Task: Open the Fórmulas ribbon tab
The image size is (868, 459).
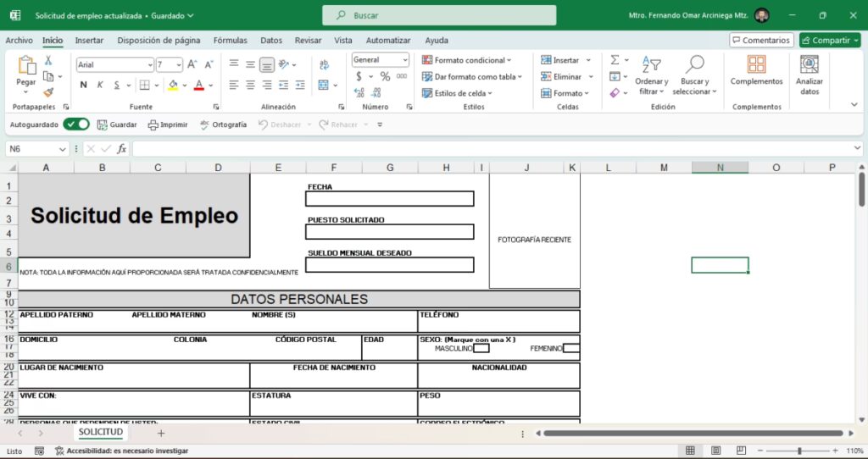Action: [230, 40]
